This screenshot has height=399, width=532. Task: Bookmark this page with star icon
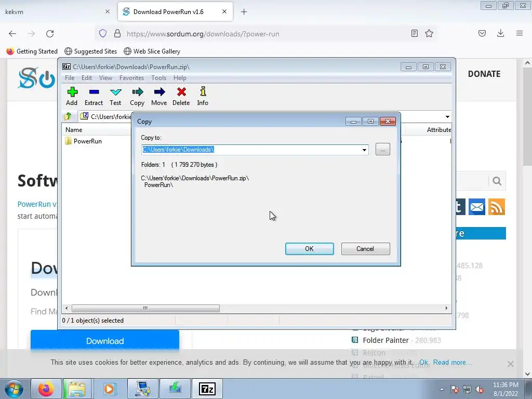[x=429, y=33]
